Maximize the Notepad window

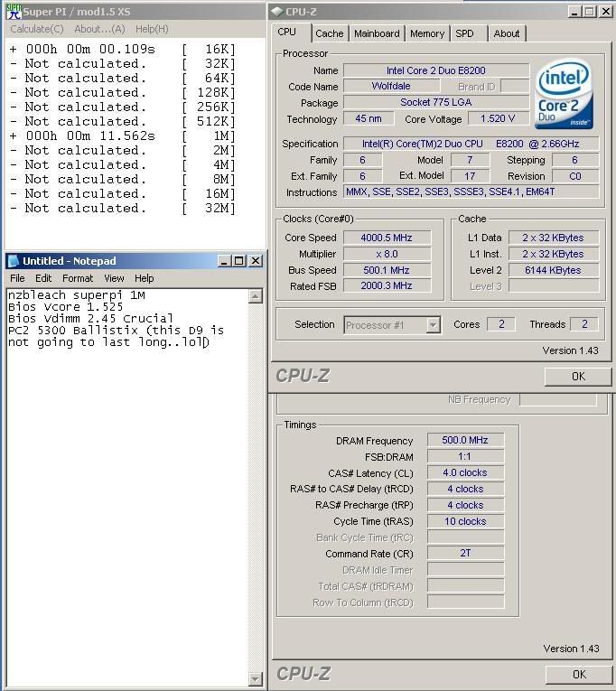coord(239,261)
